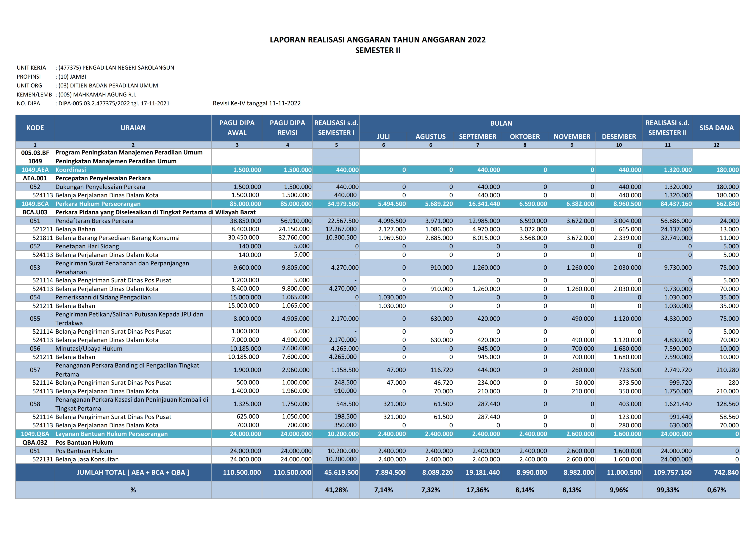
Task: Select the '1049.AEA' Koordinasi code cell
Action: 35,170
